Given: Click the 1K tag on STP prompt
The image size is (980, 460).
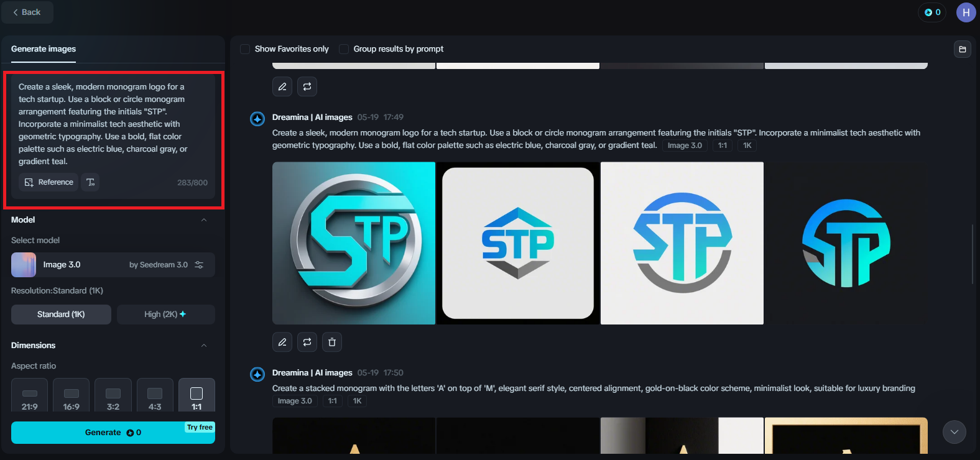Looking at the screenshot, I should [747, 145].
